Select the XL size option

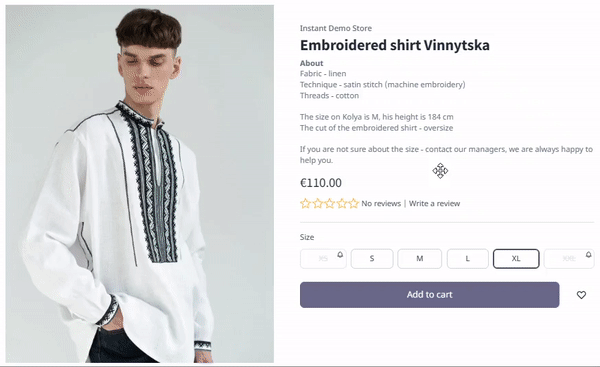[x=516, y=259]
